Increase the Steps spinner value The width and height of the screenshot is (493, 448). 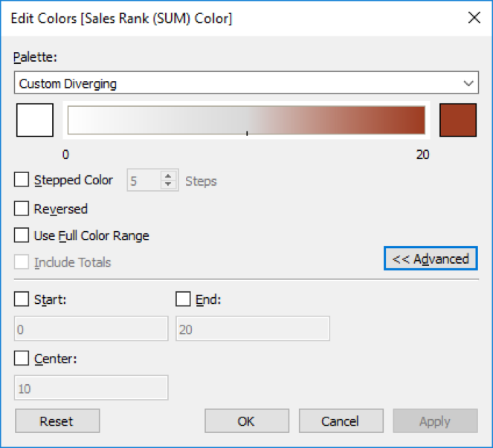[169, 176]
